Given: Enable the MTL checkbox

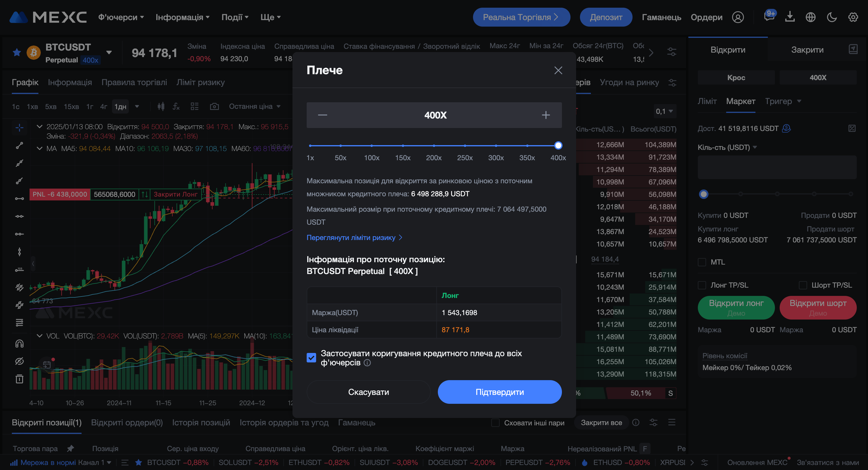Looking at the screenshot, I should [x=702, y=262].
